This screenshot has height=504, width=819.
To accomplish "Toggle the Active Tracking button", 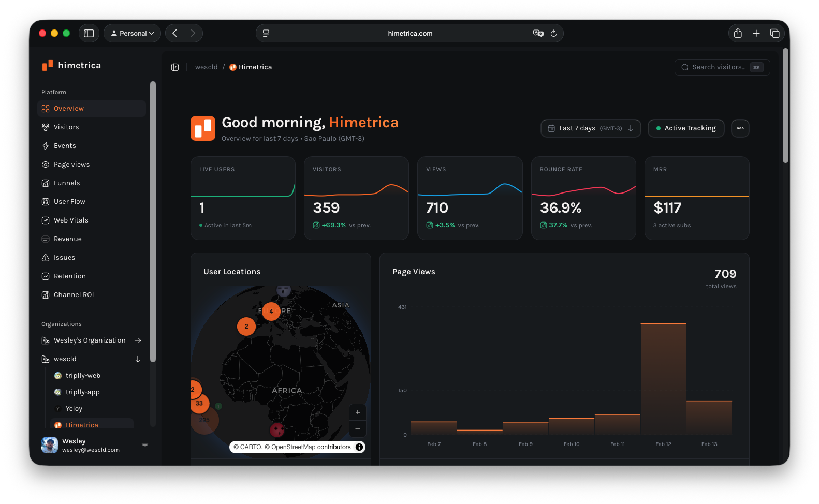I will pyautogui.click(x=685, y=128).
